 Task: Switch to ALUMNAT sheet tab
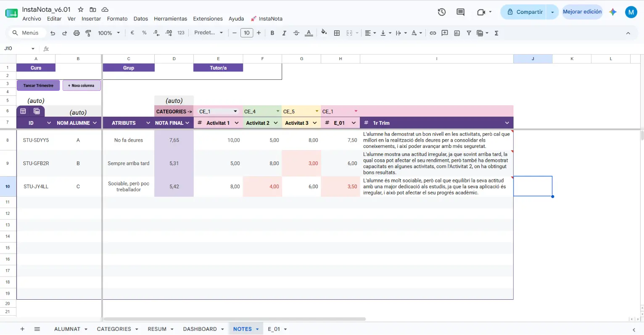[67, 329]
